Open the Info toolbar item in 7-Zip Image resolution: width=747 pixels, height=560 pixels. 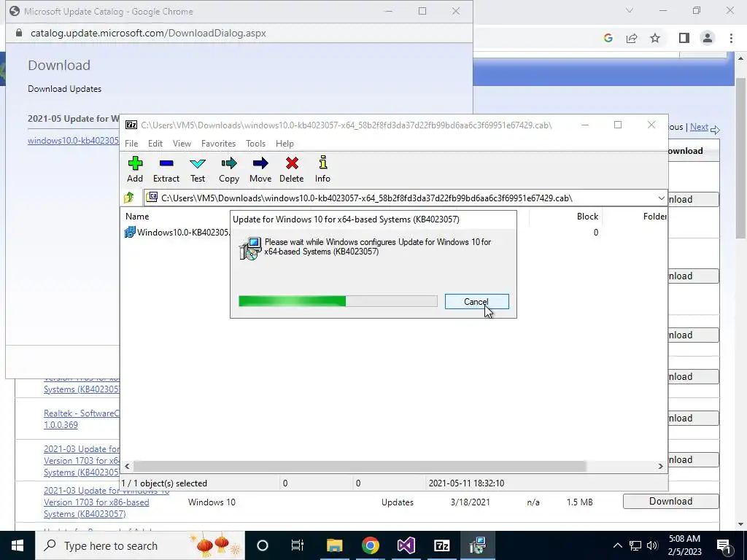coord(322,169)
